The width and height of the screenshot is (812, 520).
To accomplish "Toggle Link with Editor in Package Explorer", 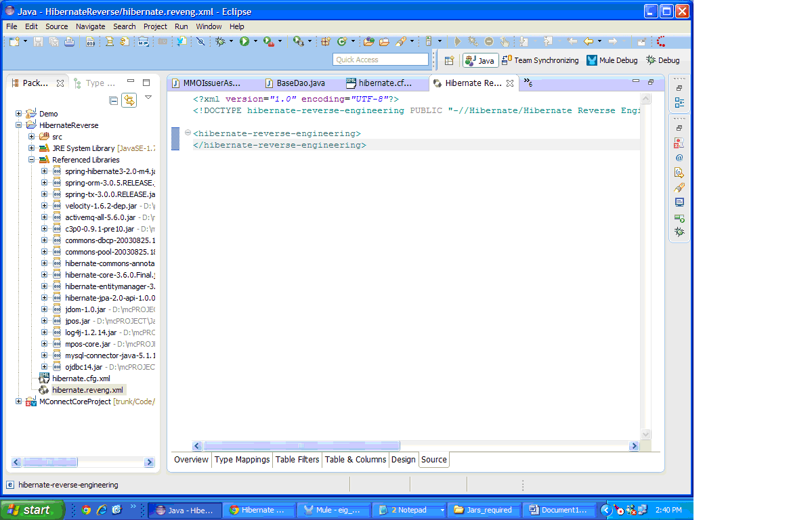I will point(129,100).
